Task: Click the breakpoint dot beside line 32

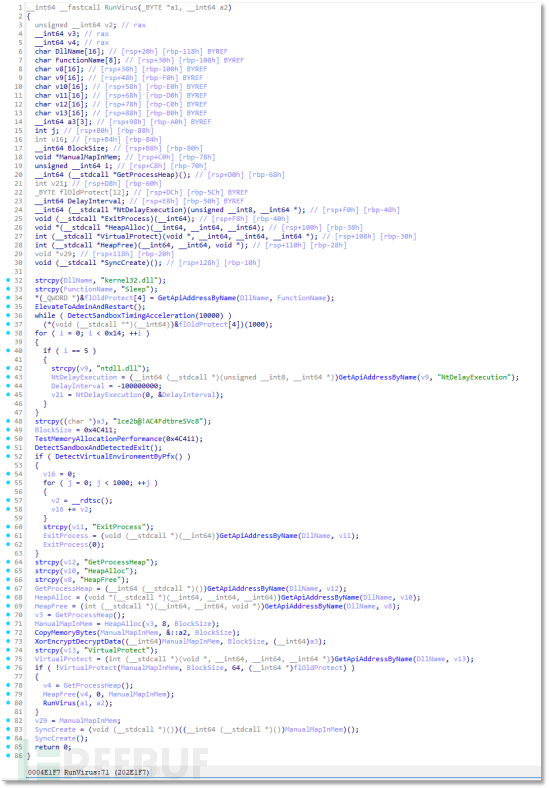Action: pos(8,280)
